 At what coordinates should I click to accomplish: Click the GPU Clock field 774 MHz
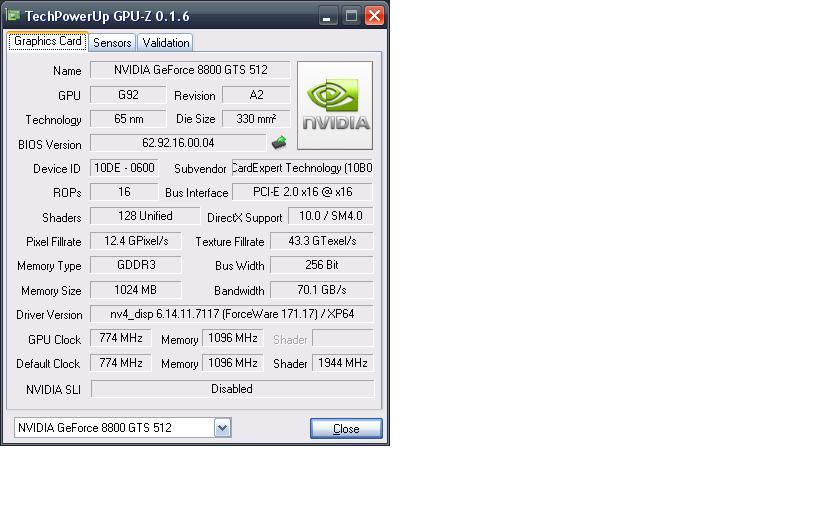pos(121,338)
